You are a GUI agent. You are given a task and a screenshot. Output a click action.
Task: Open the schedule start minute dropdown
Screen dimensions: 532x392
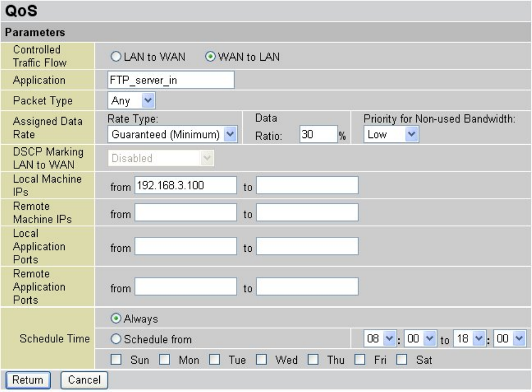coord(421,338)
